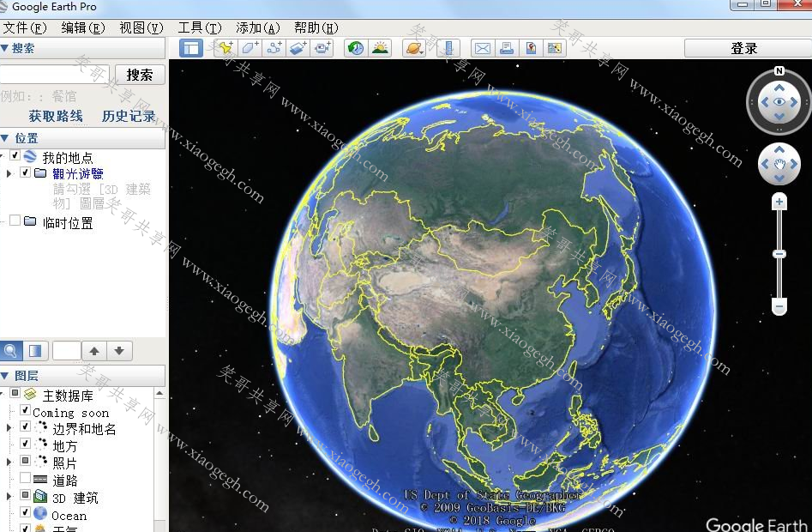Open the planet switcher icon in the toolbar
The width and height of the screenshot is (812, 532).
coord(414,48)
